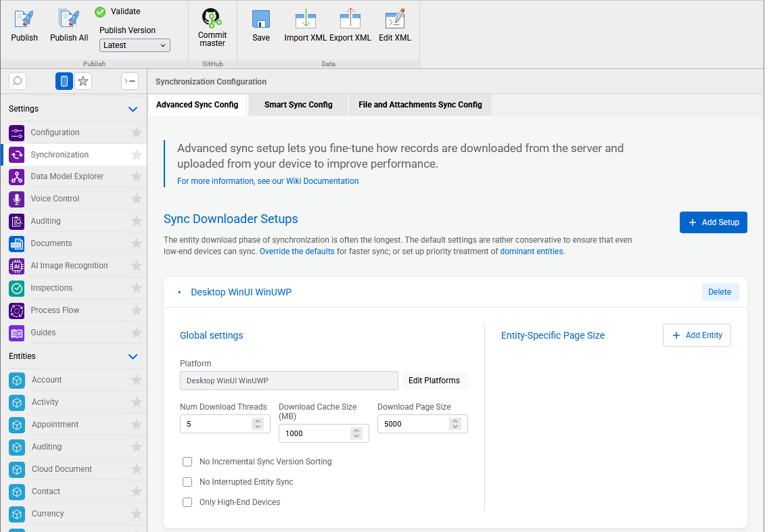Click the Add Entity button
This screenshot has height=532, width=769.
697,335
